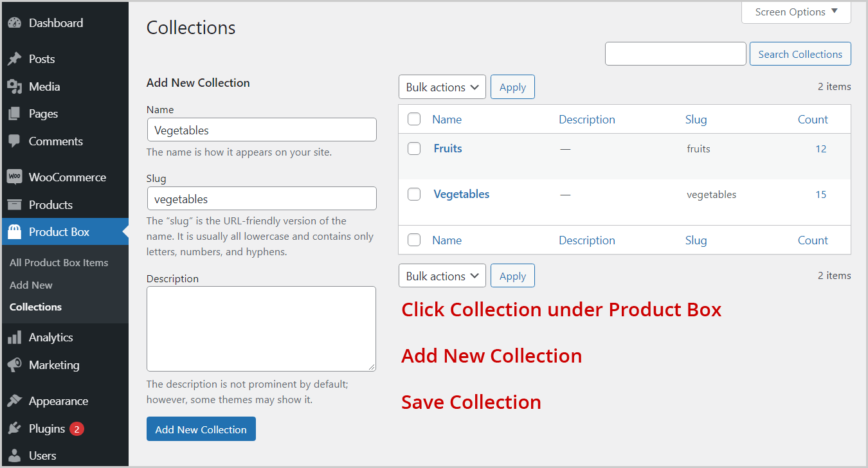Expand the Screen Options panel
The height and width of the screenshot is (468, 868).
(x=796, y=12)
